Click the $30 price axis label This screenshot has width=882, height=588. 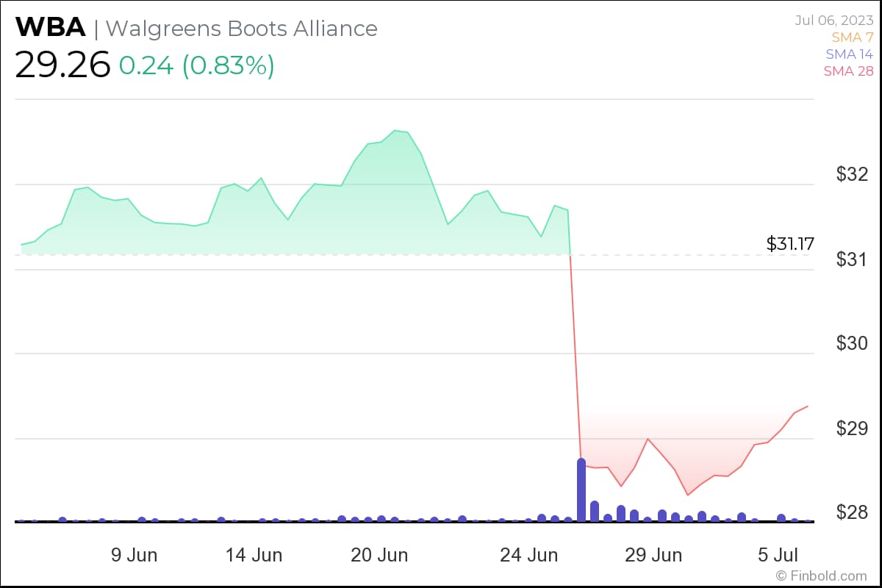click(853, 344)
